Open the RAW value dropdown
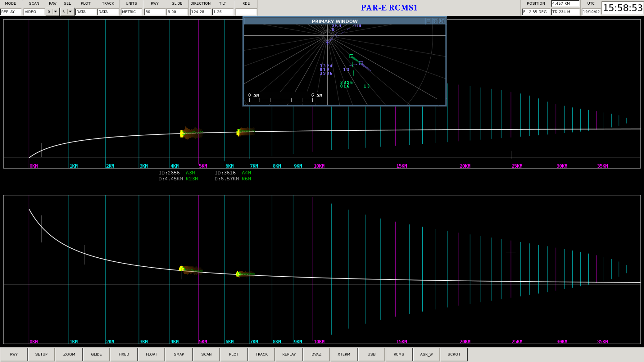This screenshot has height=362, width=644. tap(55, 12)
